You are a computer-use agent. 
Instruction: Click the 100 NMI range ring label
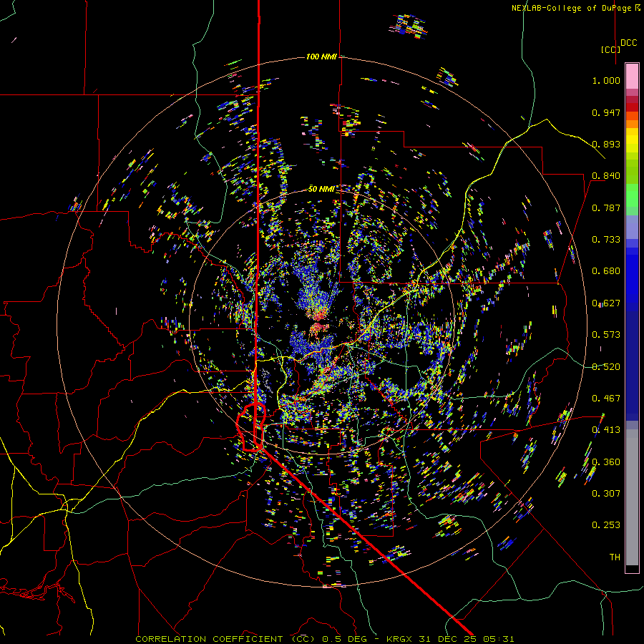click(x=321, y=57)
